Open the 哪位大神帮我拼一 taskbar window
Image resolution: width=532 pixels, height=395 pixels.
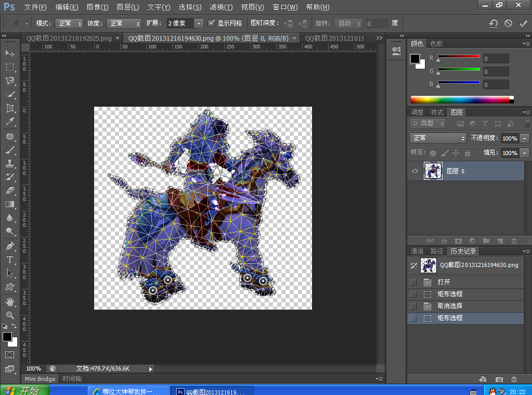point(128,391)
